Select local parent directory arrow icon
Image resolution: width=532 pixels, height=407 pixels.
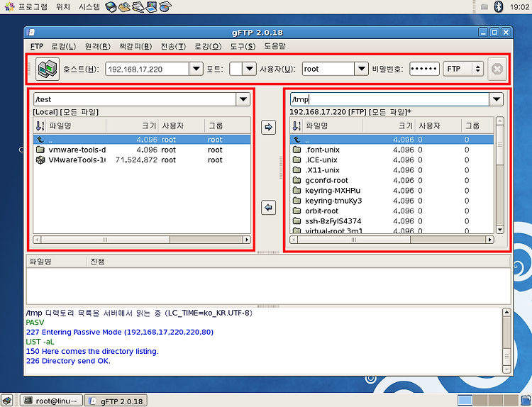coord(40,140)
